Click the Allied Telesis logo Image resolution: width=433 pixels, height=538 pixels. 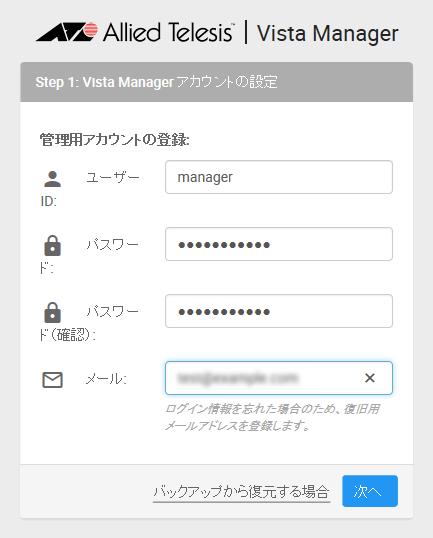135,33
